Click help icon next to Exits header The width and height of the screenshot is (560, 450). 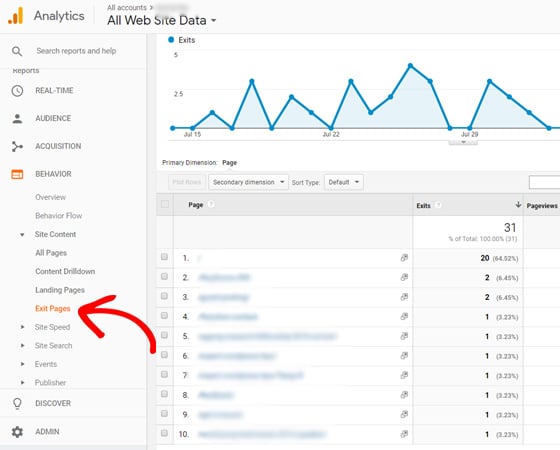point(438,205)
